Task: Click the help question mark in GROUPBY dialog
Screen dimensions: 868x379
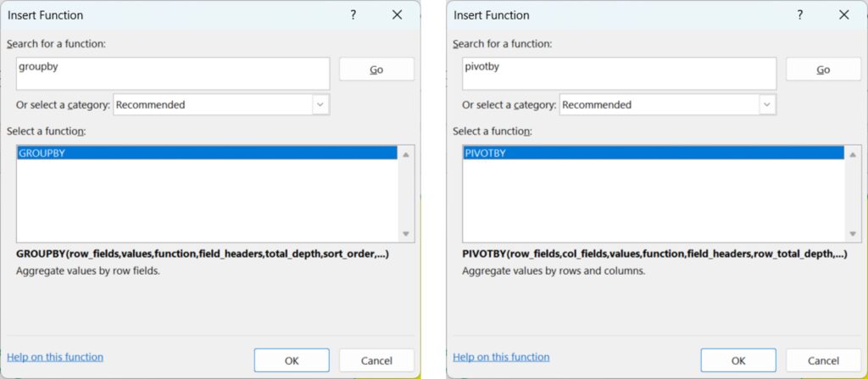Action: pos(353,15)
